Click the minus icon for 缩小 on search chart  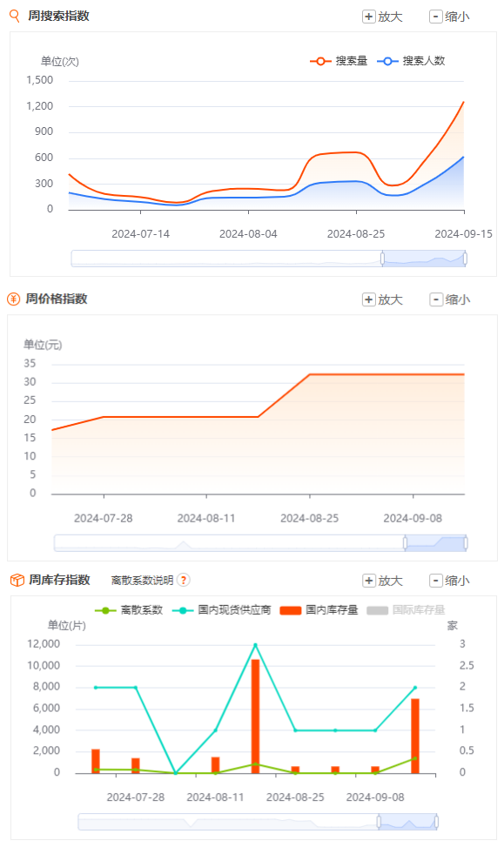[435, 17]
